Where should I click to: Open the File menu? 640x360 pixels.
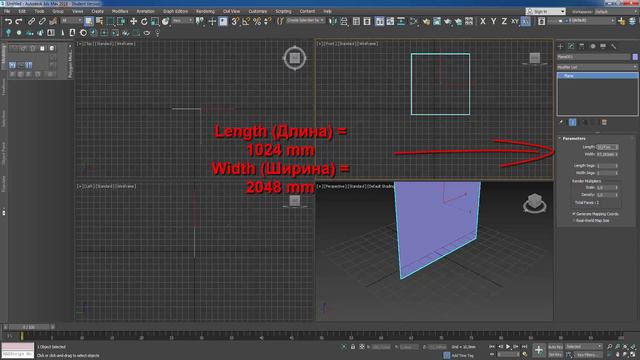click(x=7, y=11)
